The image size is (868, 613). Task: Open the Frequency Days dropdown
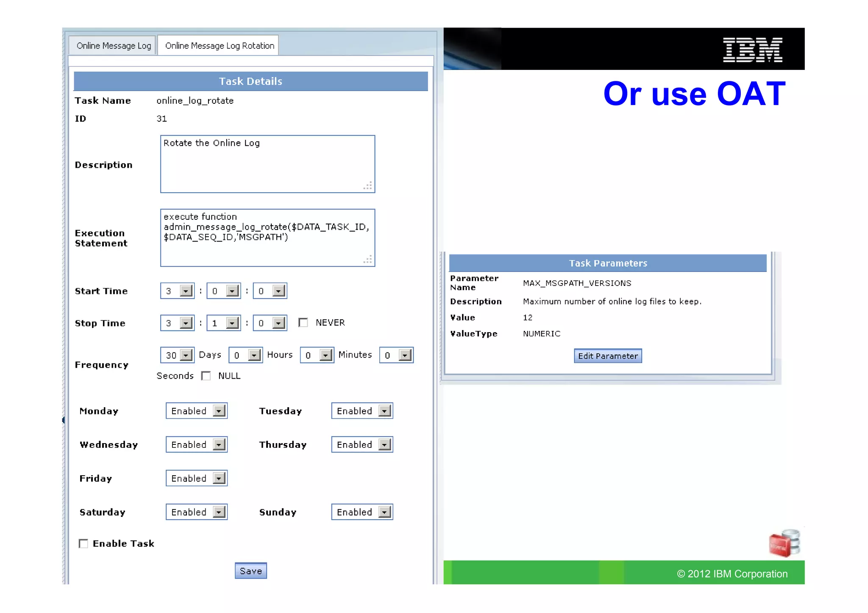click(177, 355)
